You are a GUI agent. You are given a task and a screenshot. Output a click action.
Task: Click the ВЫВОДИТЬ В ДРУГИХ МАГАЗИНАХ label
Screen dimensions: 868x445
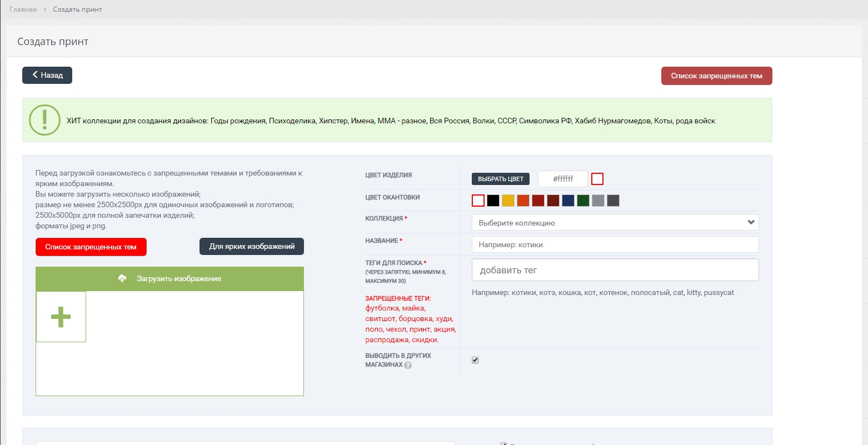398,360
